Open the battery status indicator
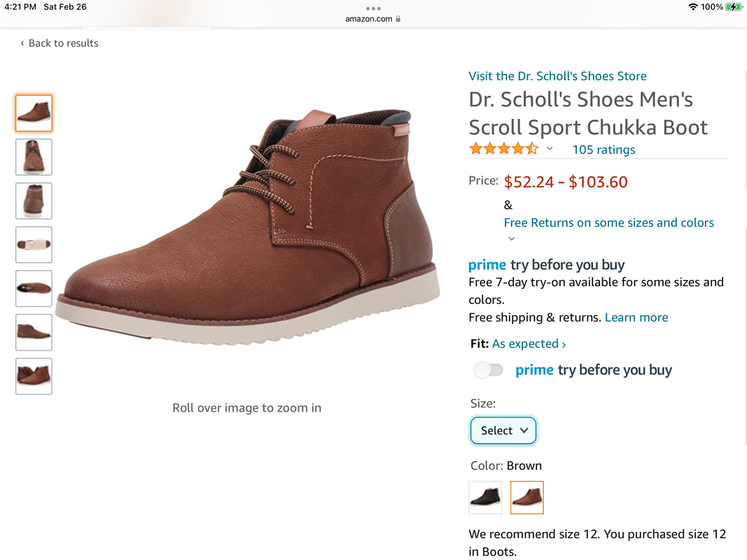This screenshot has height=560, width=747. pyautogui.click(x=733, y=7)
